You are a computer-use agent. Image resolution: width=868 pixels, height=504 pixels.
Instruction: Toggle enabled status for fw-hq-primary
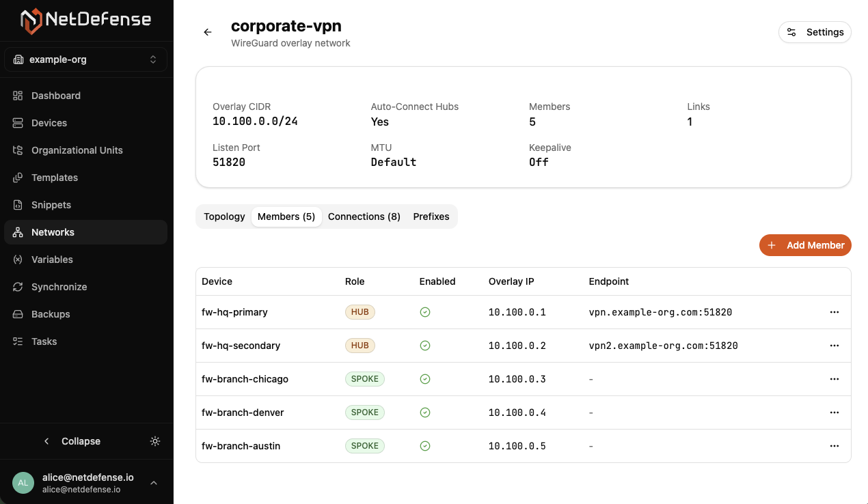(x=424, y=312)
